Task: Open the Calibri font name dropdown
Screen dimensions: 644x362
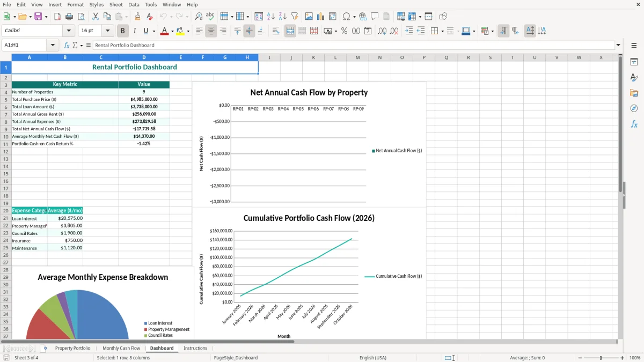Action: click(69, 31)
